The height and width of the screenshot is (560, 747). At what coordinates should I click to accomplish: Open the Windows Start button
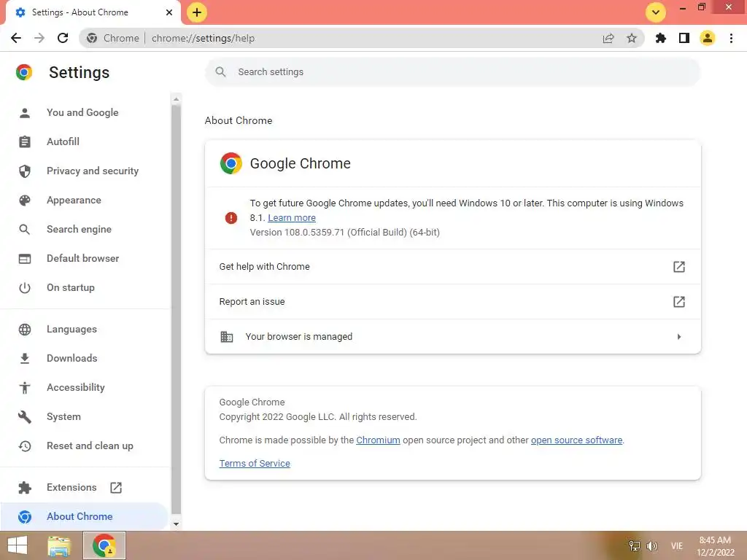click(18, 545)
